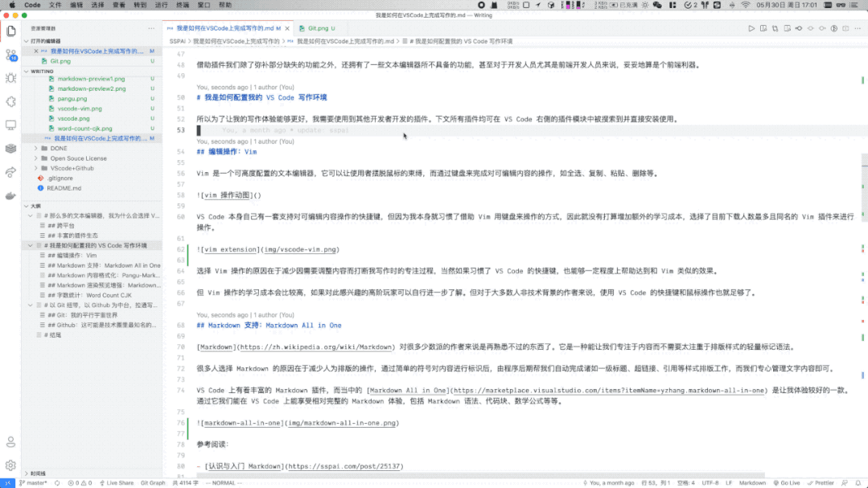
Task: Click the notifications bell in status bar
Action: pos(858,483)
